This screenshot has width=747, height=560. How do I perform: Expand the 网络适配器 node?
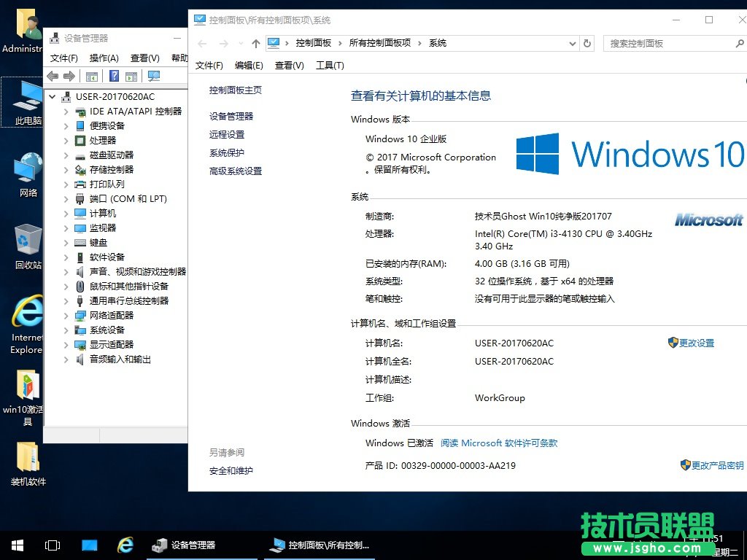coord(66,316)
